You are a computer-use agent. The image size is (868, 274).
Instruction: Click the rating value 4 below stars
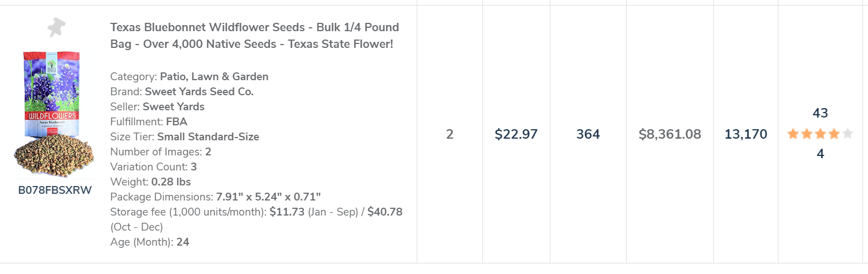click(x=820, y=154)
